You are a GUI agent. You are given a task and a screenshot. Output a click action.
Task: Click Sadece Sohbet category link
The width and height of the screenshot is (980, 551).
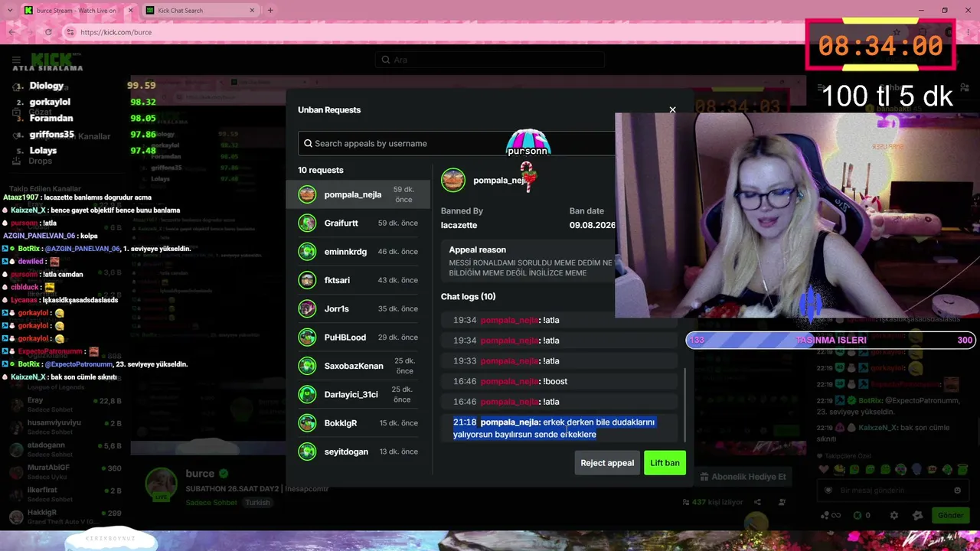212,503
